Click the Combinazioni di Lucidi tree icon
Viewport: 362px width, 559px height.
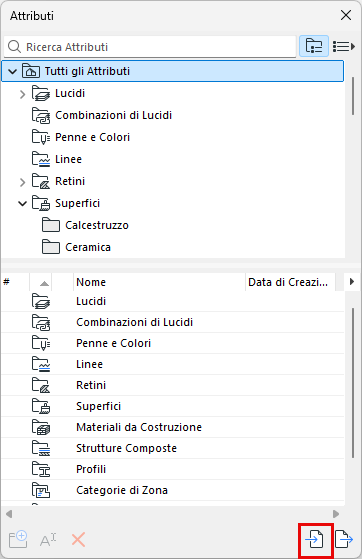coord(41,116)
